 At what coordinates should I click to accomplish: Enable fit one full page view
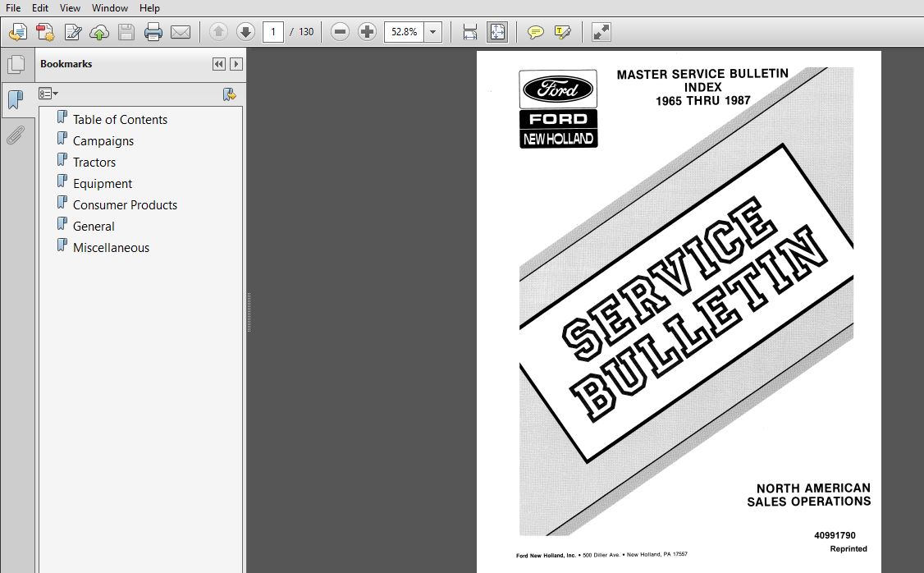pyautogui.click(x=497, y=32)
